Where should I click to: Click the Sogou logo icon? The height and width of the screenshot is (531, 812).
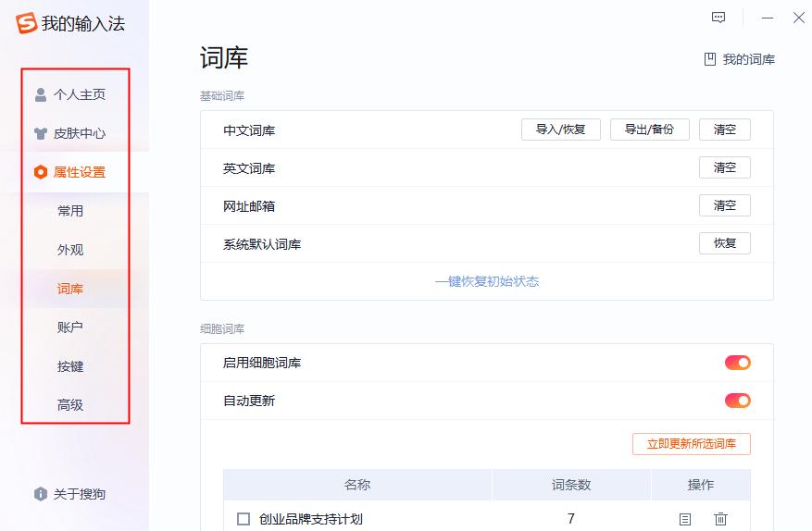[x=26, y=23]
